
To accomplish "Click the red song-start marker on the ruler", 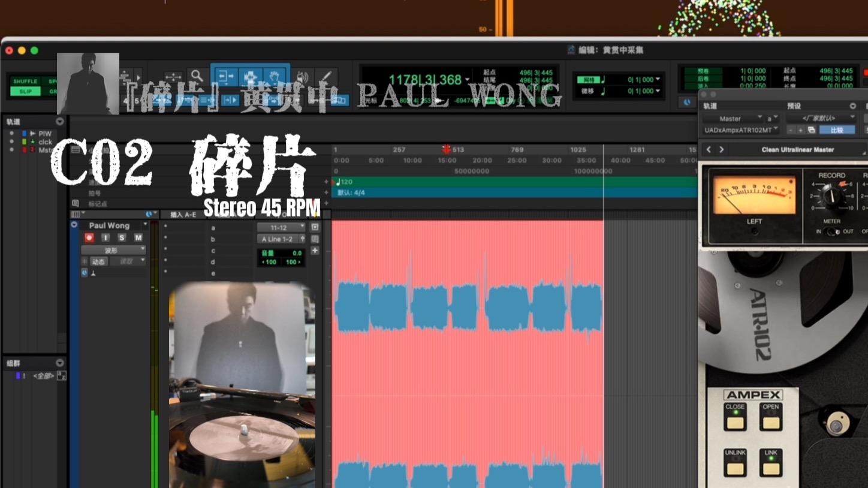I will coord(446,149).
